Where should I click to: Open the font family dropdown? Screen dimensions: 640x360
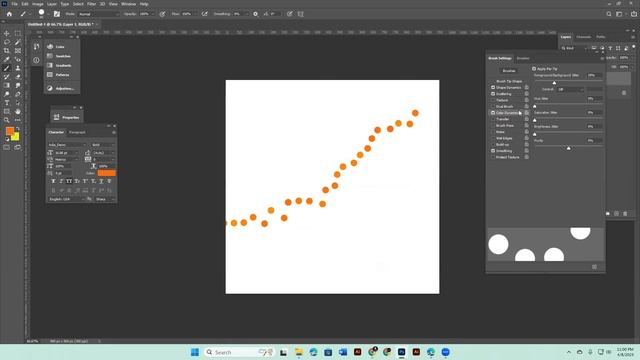tap(67, 145)
